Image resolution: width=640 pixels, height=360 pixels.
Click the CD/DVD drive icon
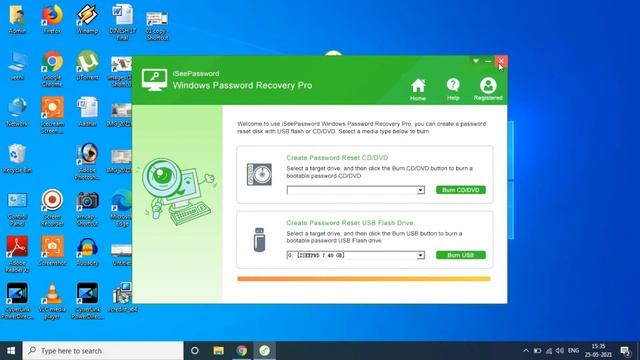(259, 174)
